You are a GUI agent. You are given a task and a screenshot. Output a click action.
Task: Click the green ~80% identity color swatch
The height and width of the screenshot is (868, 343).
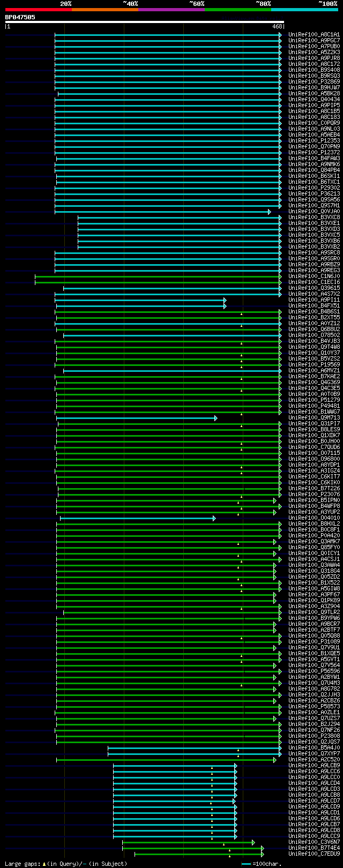point(238,10)
